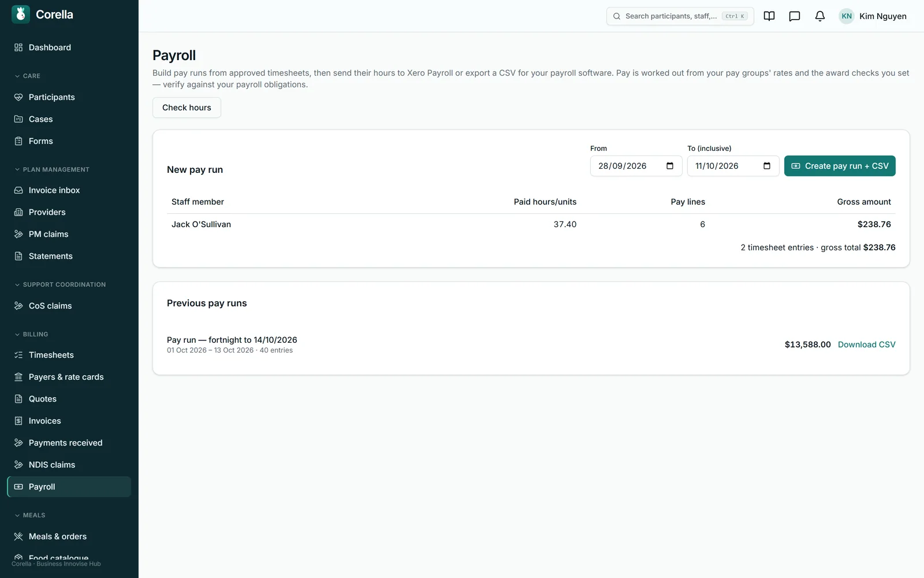Collapse the CARE section
The width and height of the screenshot is (924, 578).
(x=28, y=76)
